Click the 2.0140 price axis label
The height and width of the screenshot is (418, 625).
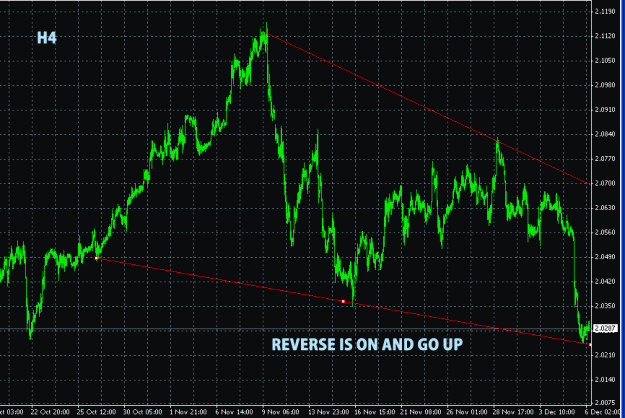pyautogui.click(x=605, y=379)
